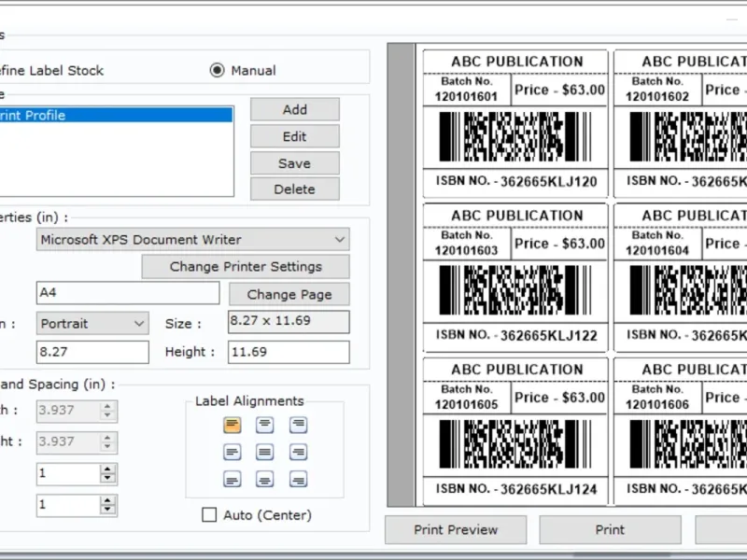
Task: Click the Save profile button
Action: [x=295, y=163]
